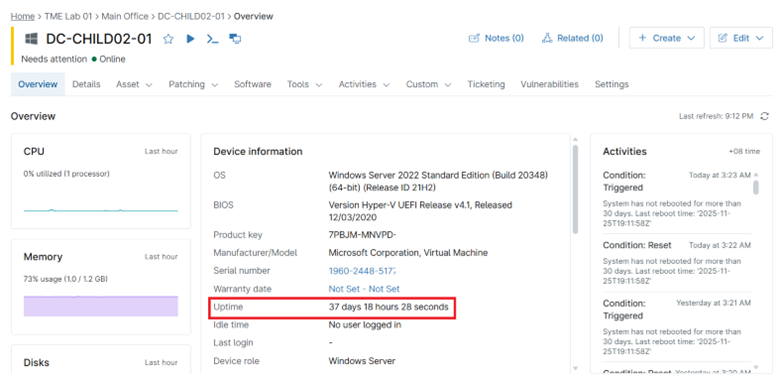Click the 73% usage memory text
The image size is (780, 379).
(x=66, y=280)
